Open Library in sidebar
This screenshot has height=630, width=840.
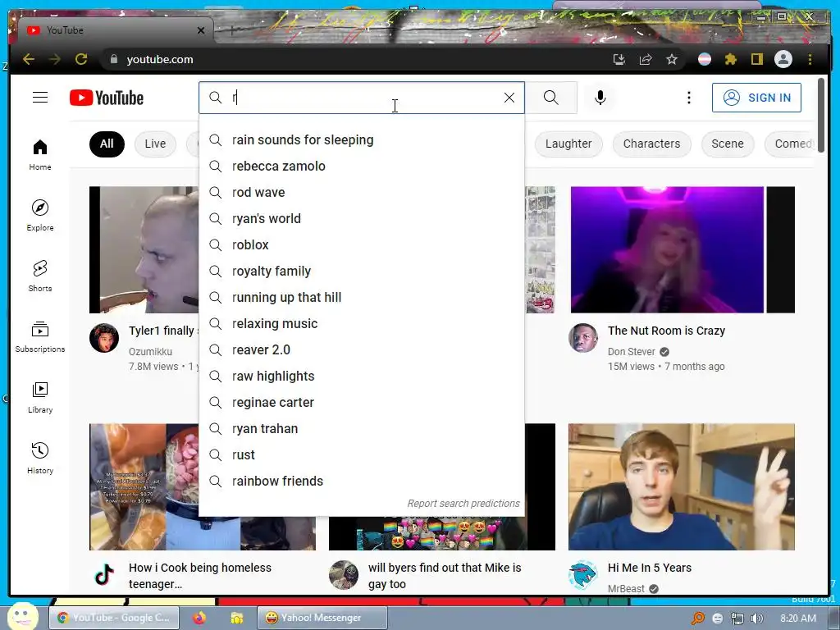pyautogui.click(x=40, y=398)
